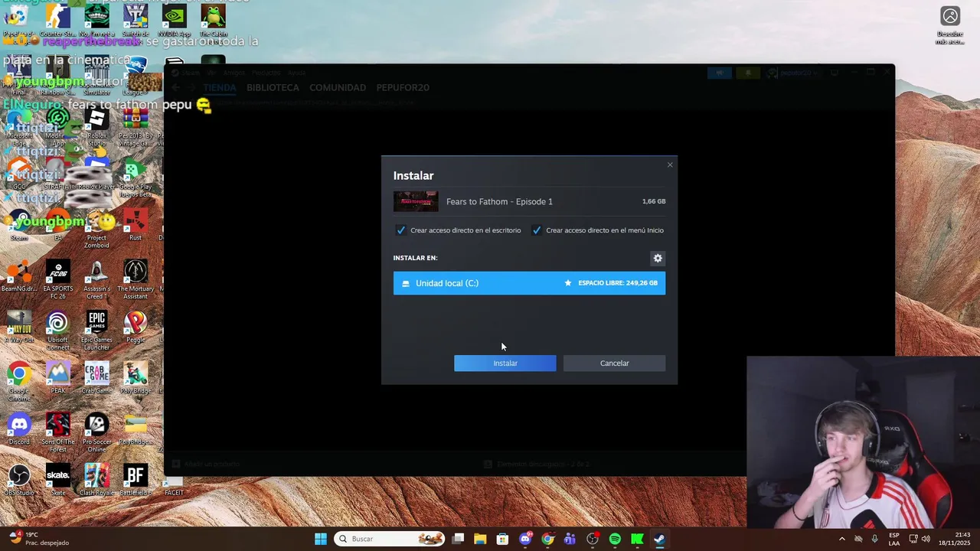
Task: Open Project Zomboid desktop shortcut
Action: pos(96,228)
